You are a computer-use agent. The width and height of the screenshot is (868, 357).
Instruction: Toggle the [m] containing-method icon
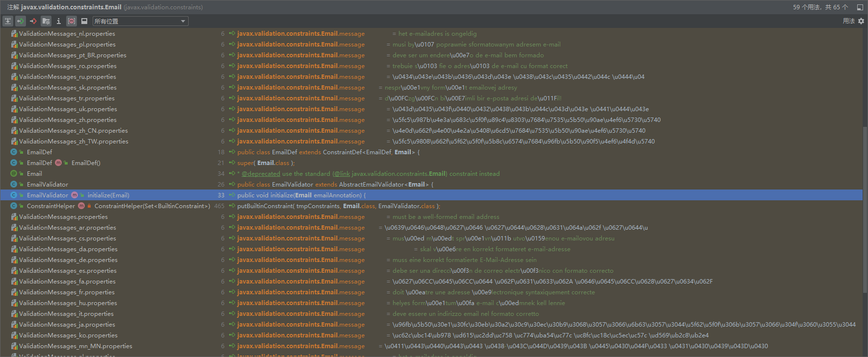(72, 21)
